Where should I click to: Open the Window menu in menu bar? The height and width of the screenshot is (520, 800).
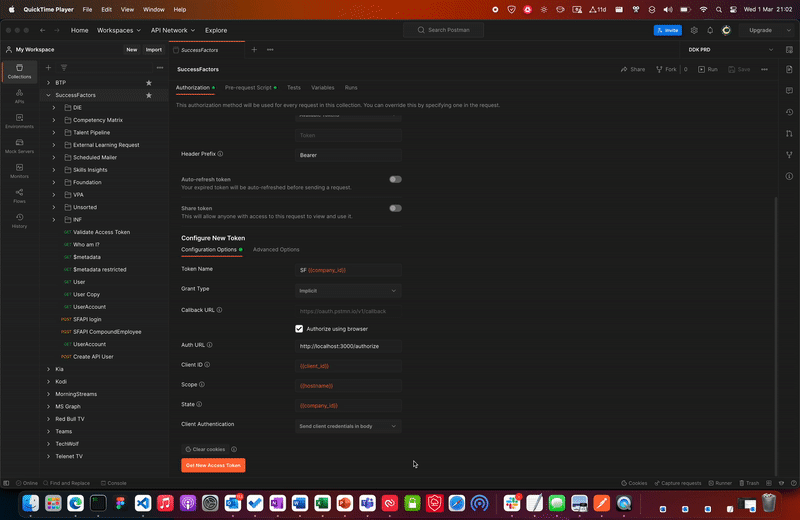[x=154, y=9]
